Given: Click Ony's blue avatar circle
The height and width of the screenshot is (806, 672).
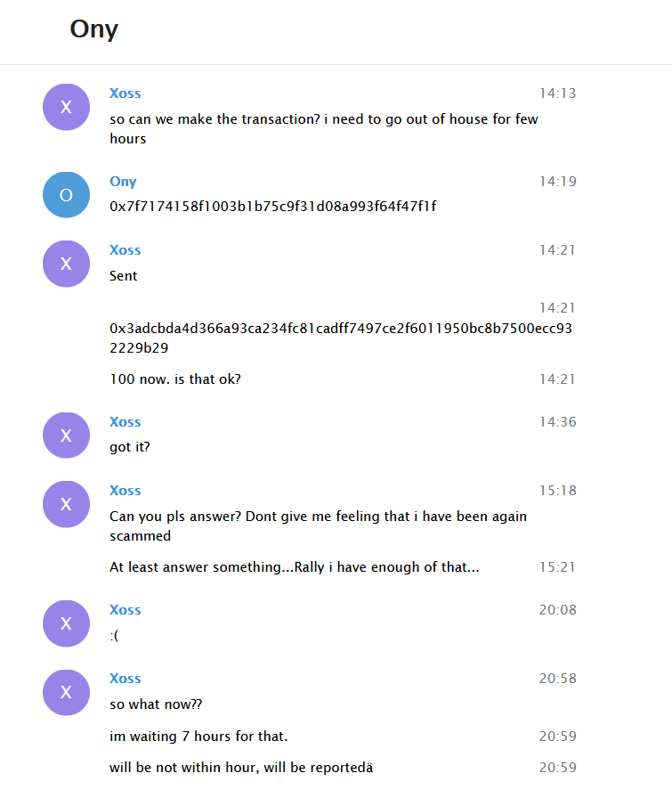Looking at the screenshot, I should pos(66,195).
